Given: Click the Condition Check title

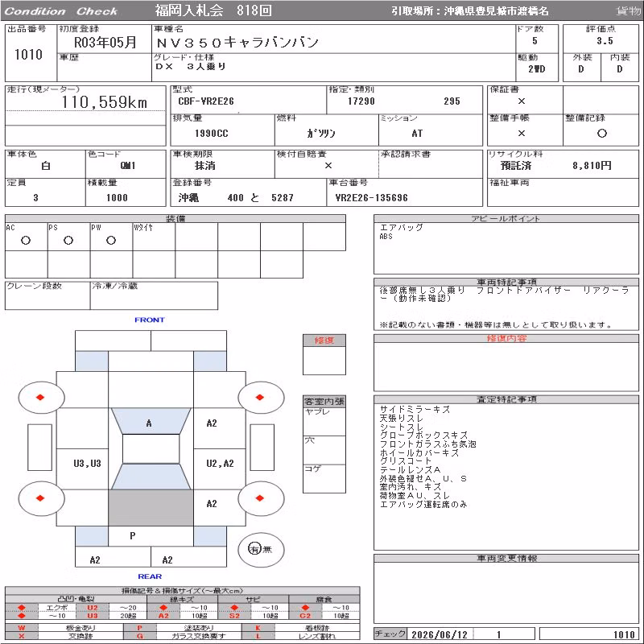Looking at the screenshot, I should pos(61,11).
